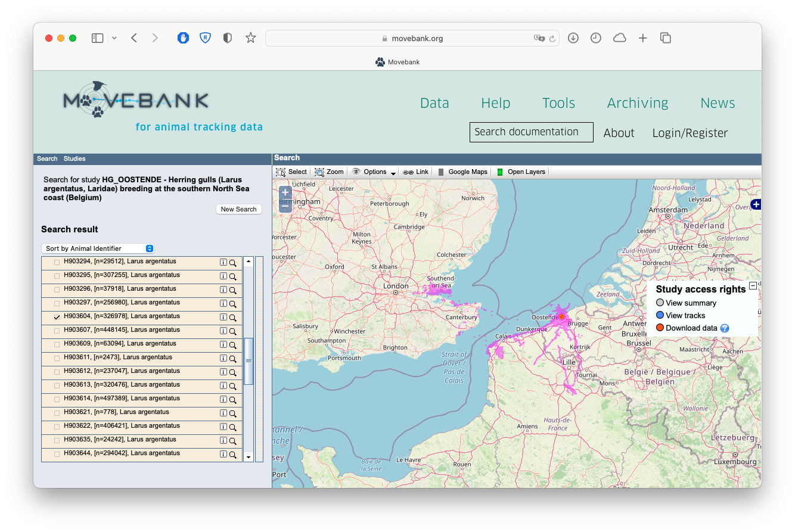Click the list scroll-up arrow
The width and height of the screenshot is (795, 532).
coord(249,261)
